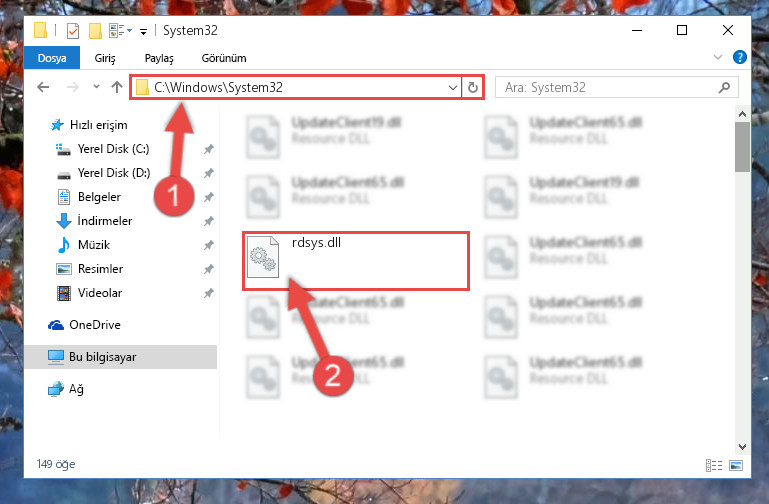Switch to details view layout icon
This screenshot has width=769, height=504.
(x=714, y=465)
